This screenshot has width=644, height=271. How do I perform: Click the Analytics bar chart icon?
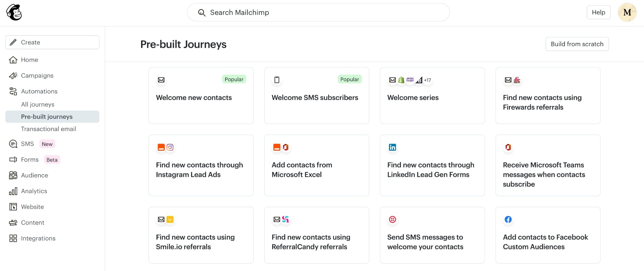point(13,191)
